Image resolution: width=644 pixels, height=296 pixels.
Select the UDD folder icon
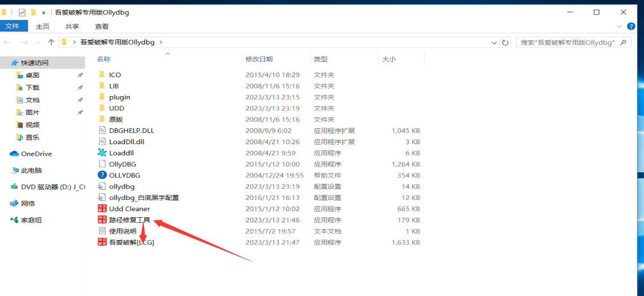102,108
